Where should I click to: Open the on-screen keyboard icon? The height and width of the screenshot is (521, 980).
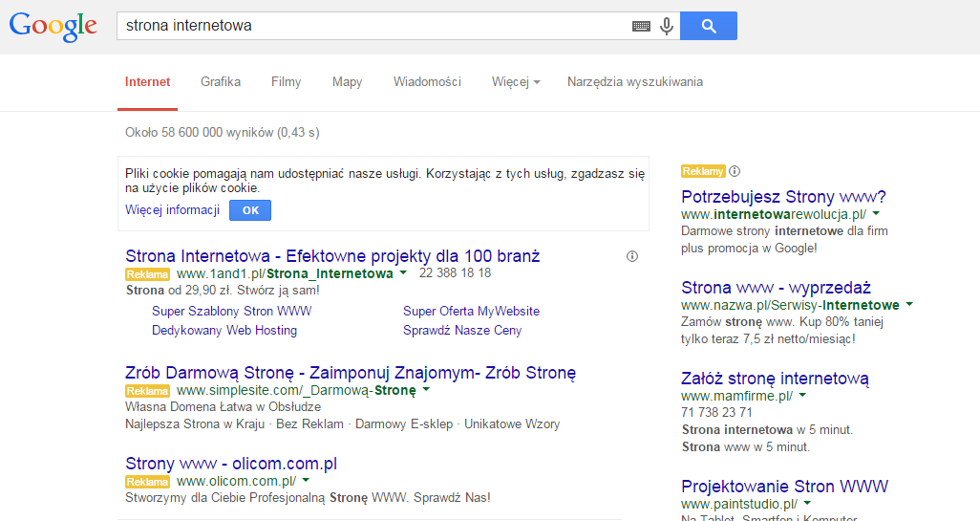[641, 27]
